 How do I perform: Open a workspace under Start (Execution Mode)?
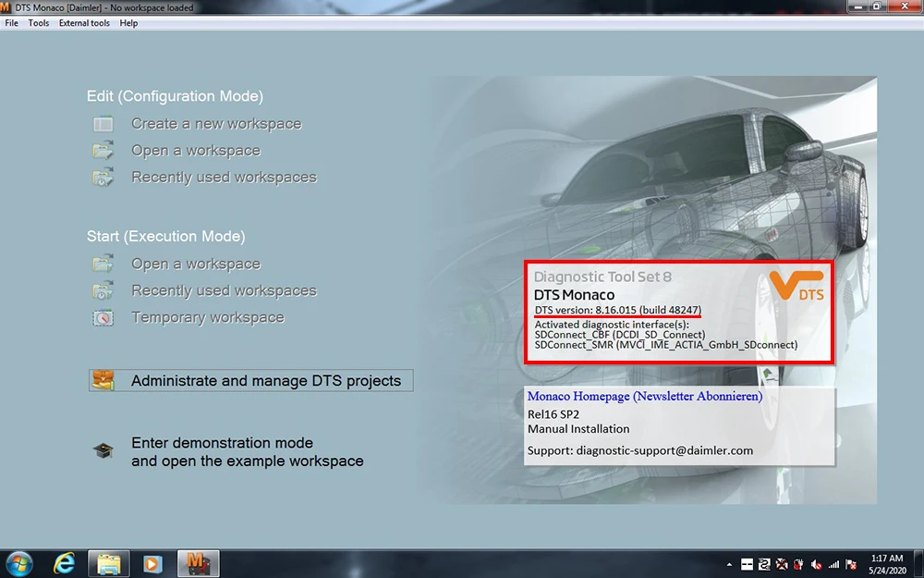click(103, 263)
